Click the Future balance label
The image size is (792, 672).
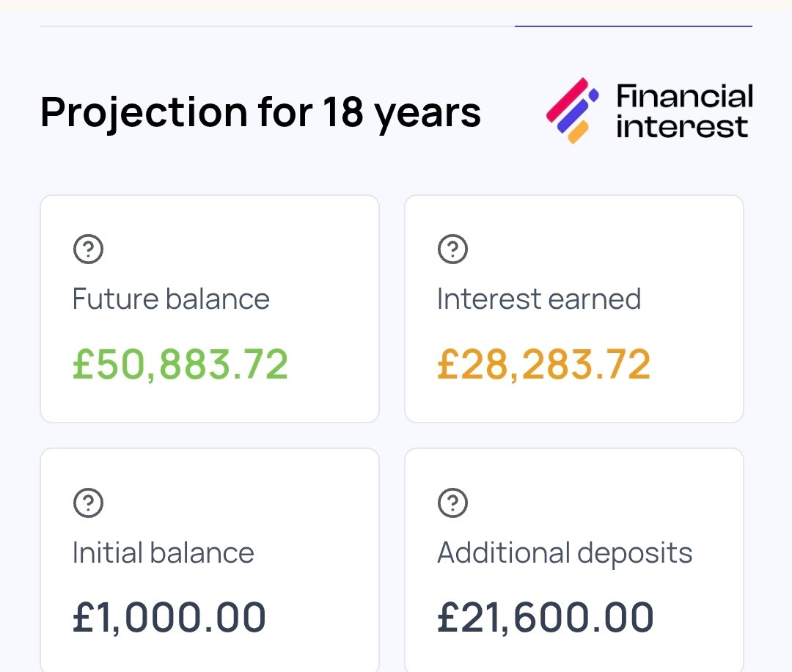click(x=171, y=299)
